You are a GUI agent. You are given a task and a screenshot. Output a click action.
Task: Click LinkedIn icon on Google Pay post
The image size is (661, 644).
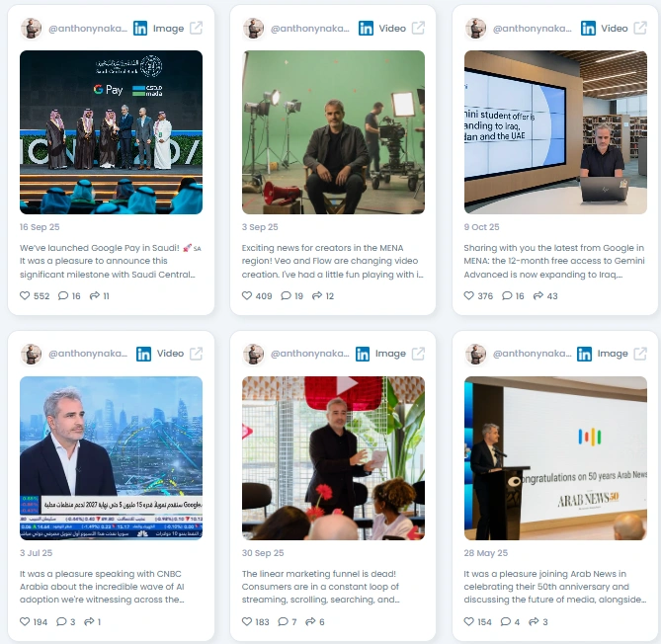tap(140, 29)
